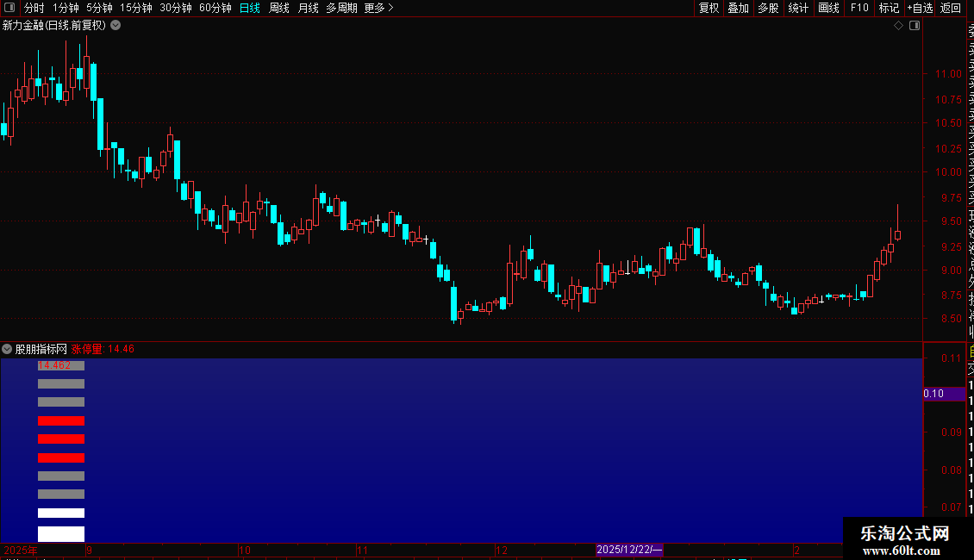Open 多周期 multi-period view
This screenshot has width=974, height=560.
[341, 8]
